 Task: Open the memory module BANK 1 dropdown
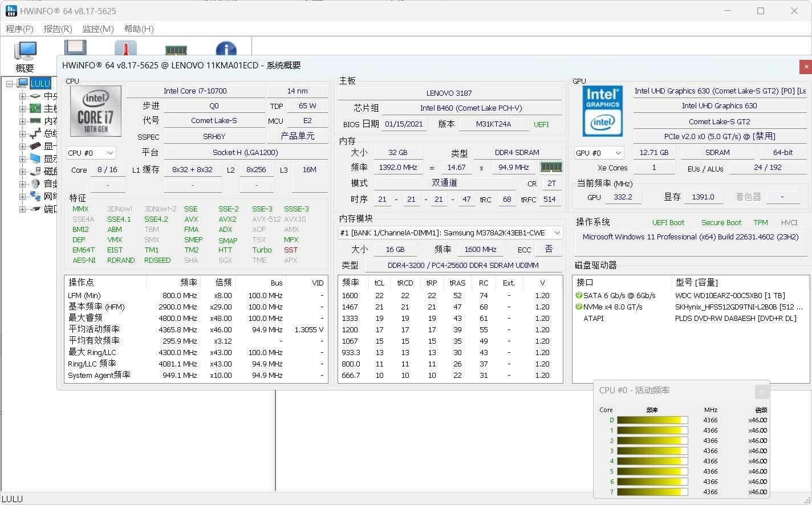pyautogui.click(x=450, y=233)
